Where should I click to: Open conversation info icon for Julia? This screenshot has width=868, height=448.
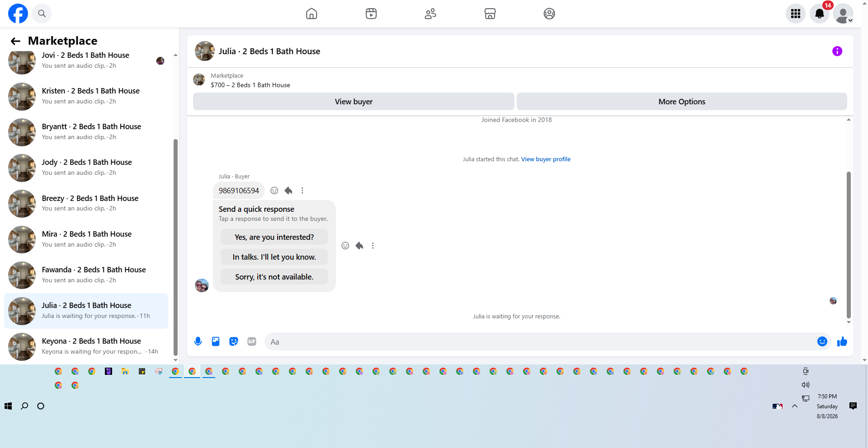[x=837, y=51]
